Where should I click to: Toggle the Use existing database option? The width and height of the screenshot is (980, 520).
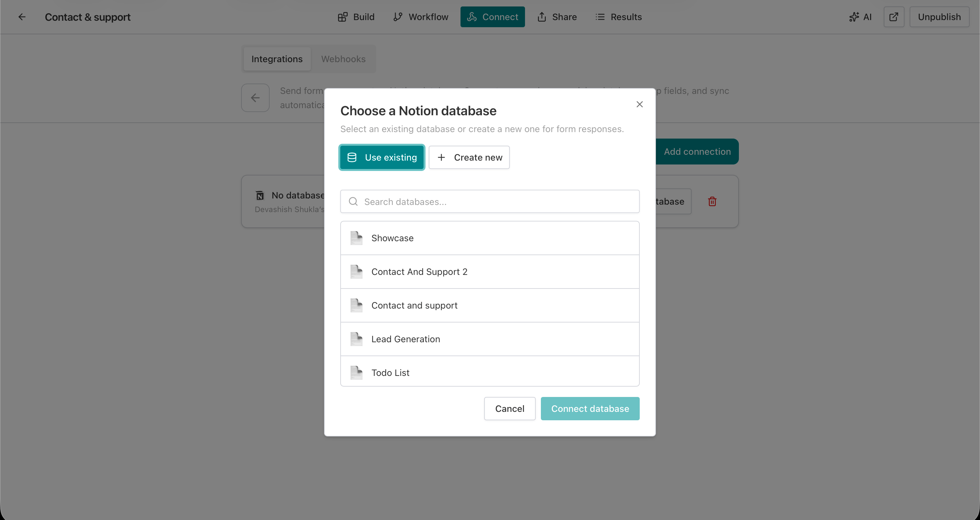(381, 157)
